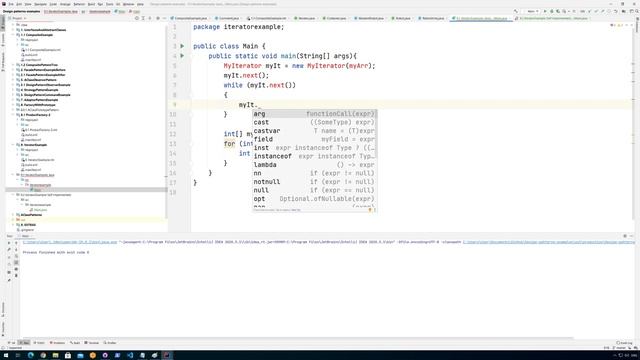Open Microsoft Store from the taskbar

pos(68,355)
